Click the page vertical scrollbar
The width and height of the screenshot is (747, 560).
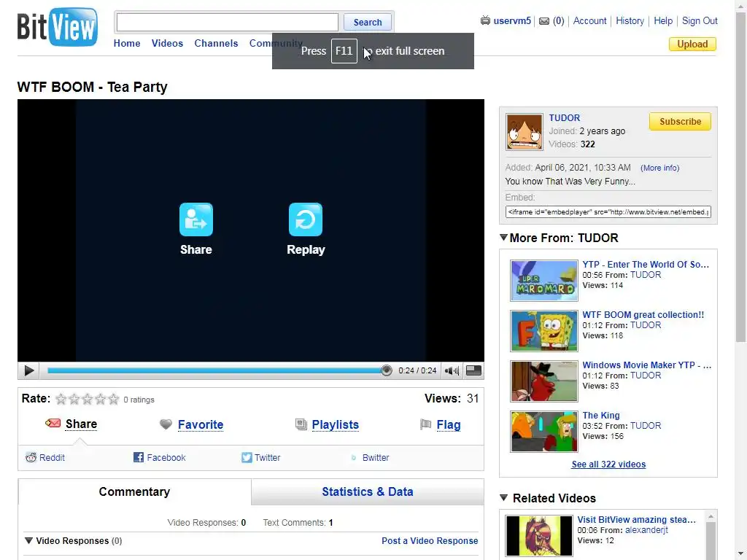741,179
